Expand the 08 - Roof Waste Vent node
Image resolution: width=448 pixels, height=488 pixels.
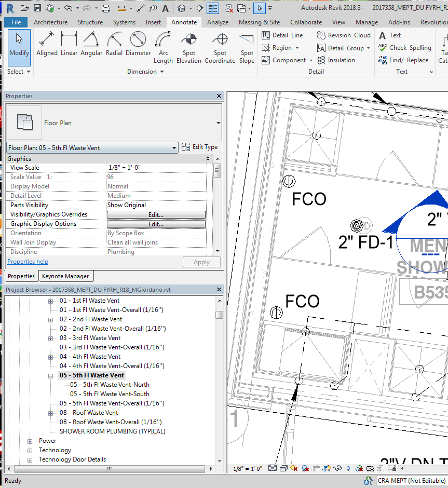coord(50,412)
